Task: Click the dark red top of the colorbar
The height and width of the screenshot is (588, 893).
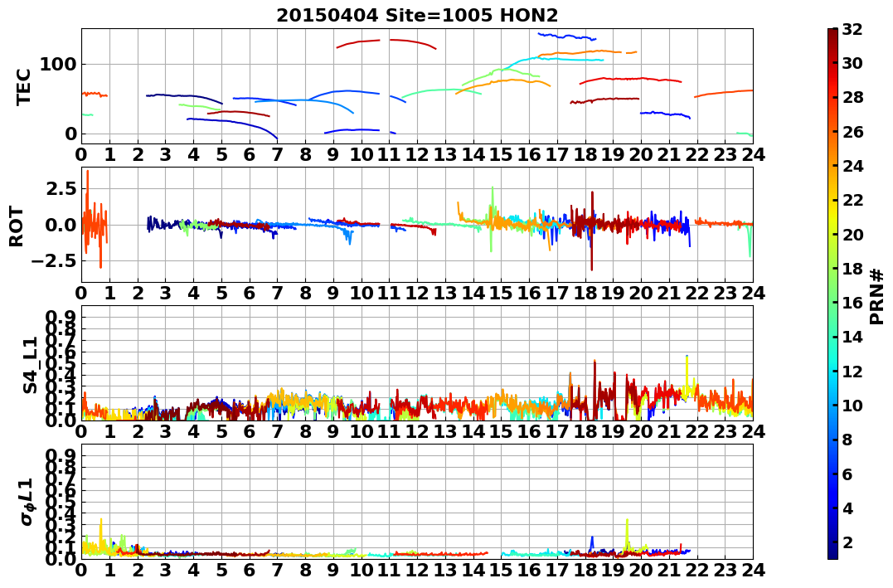Action: (x=832, y=34)
